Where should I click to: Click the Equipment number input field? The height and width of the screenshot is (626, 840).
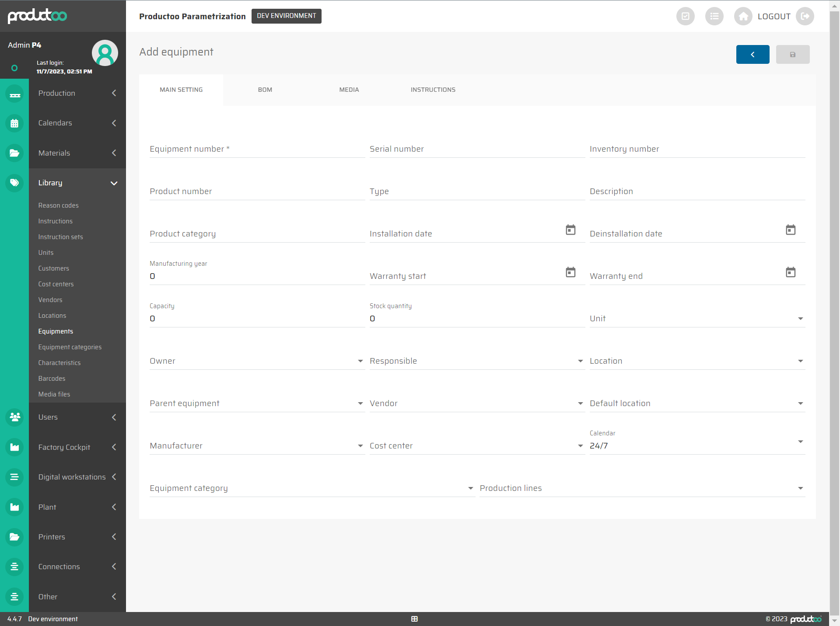point(257,149)
